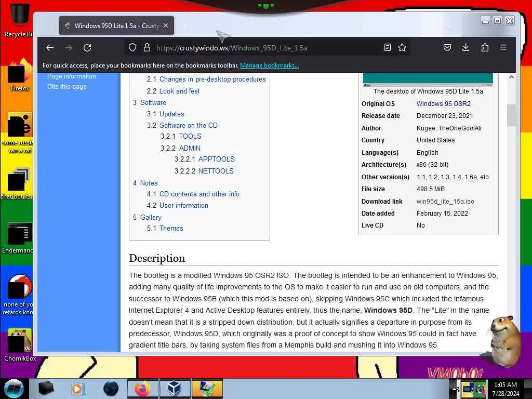This screenshot has width=532, height=399.
Task: Click the hamster desktop mascot
Action: pyautogui.click(x=504, y=341)
